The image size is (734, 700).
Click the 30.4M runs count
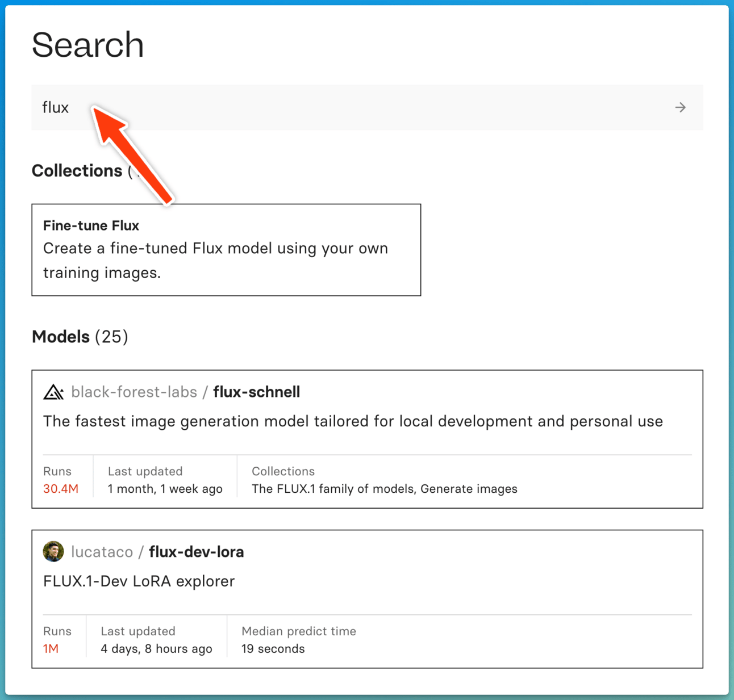(61, 489)
